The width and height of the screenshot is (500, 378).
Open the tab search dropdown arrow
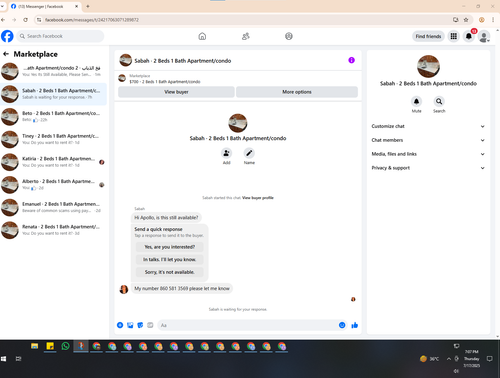pyautogui.click(x=2, y=6)
